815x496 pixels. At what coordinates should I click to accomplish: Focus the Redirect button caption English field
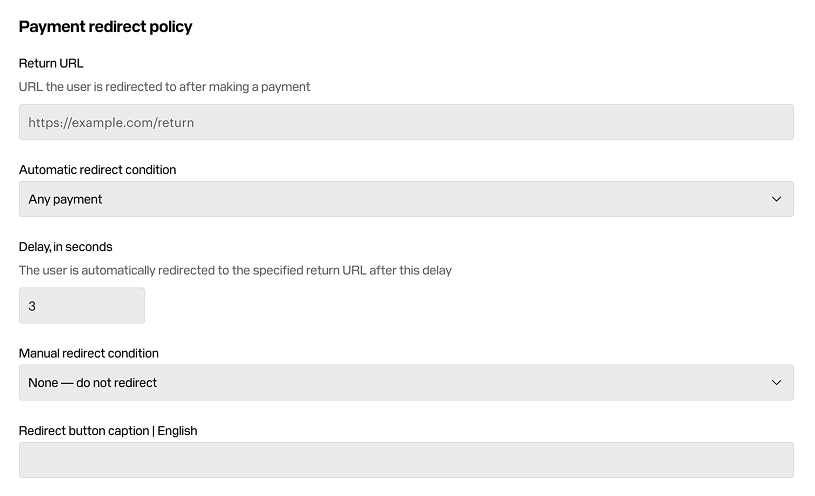pos(406,460)
